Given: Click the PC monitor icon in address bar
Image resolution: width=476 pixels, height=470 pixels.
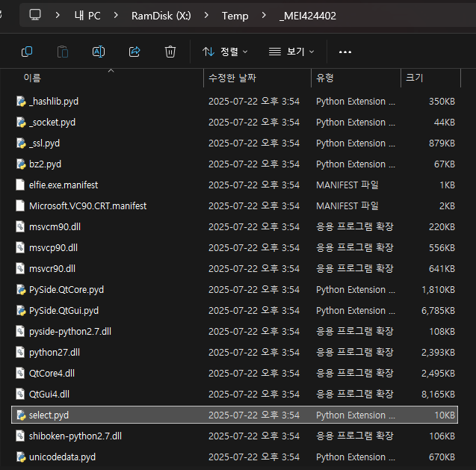Looking at the screenshot, I should (35, 15).
